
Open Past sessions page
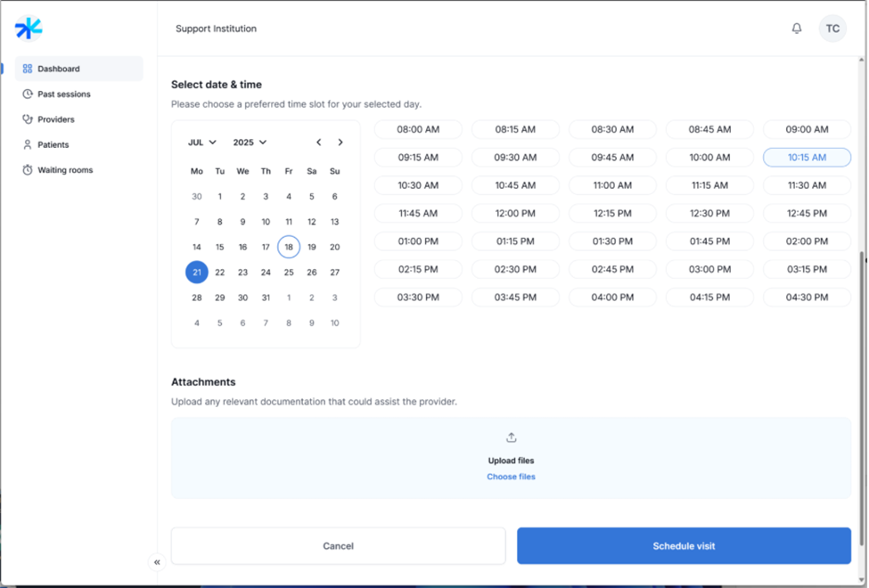[63, 94]
